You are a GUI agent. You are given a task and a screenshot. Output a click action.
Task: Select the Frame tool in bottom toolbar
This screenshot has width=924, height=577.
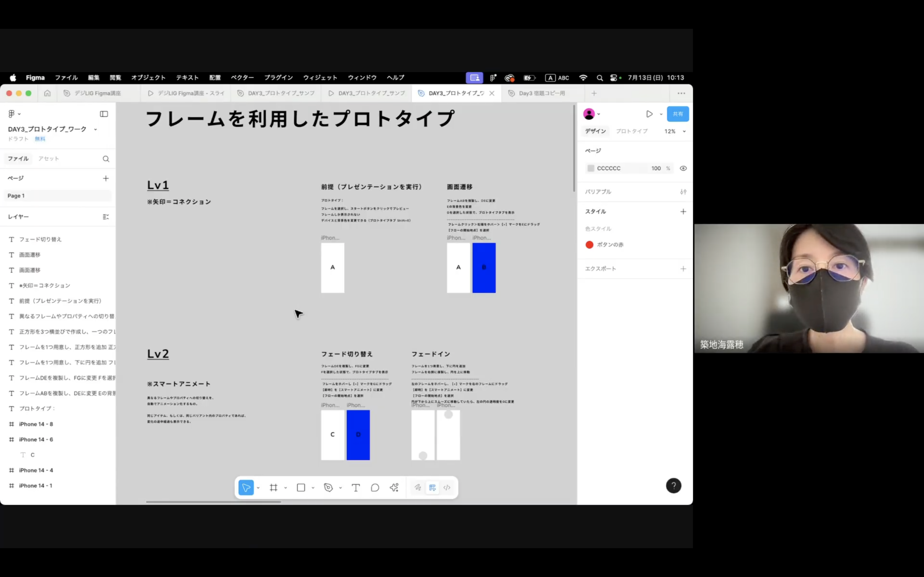tap(273, 487)
